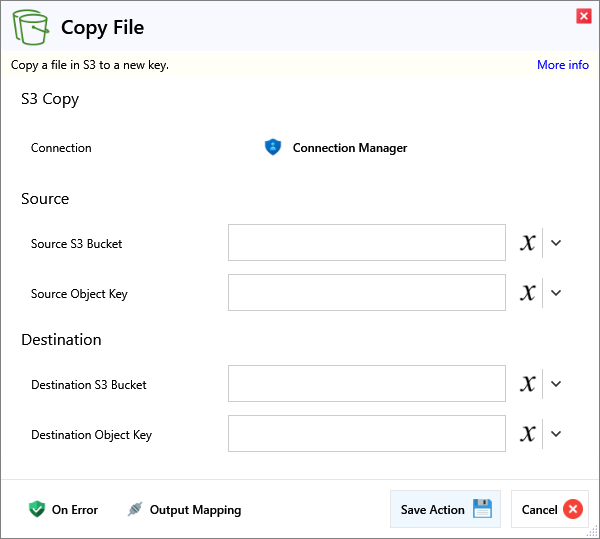Screen dimensions: 600x539
Task: Focus the Source Object Key input box
Action: (366, 293)
